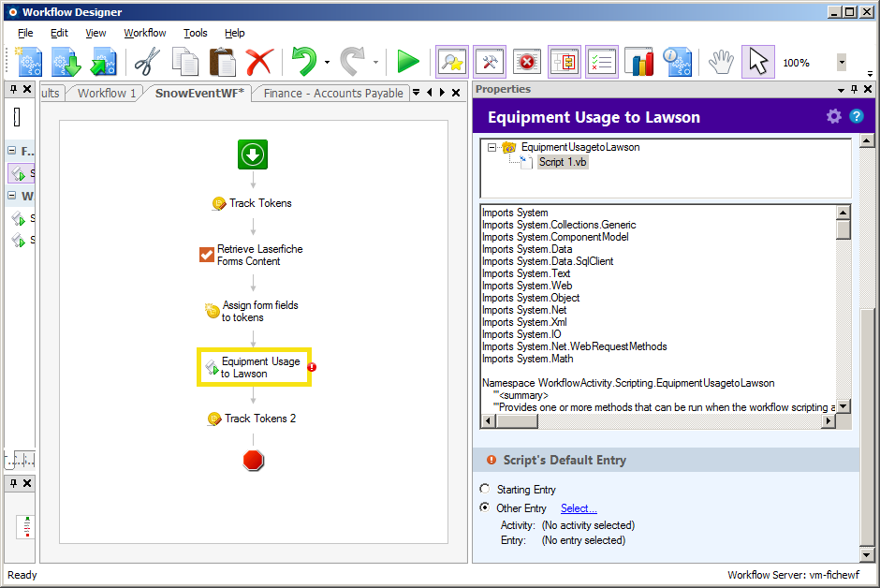Click the red X circle toolbar icon
Viewport: 880px width, 588px height.
(527, 62)
